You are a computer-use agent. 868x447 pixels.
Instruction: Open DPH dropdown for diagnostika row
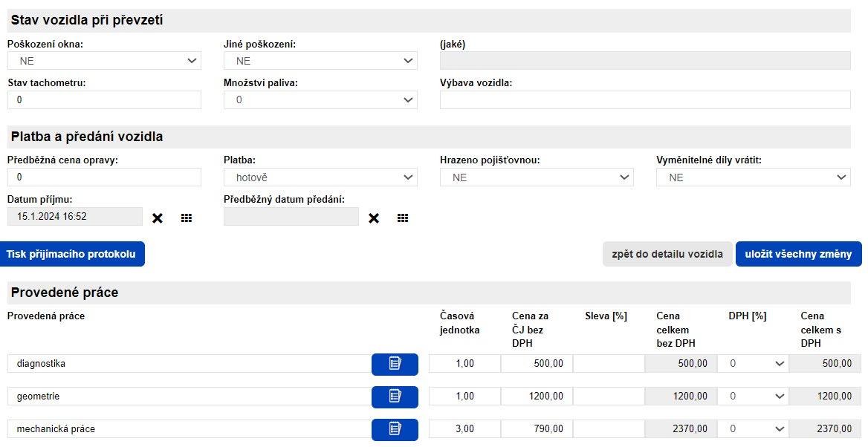[x=753, y=364]
